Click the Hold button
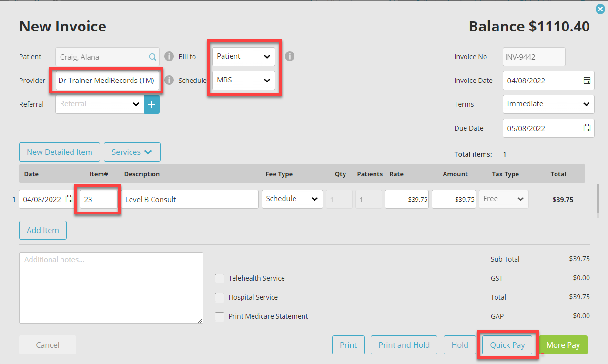 pos(460,345)
